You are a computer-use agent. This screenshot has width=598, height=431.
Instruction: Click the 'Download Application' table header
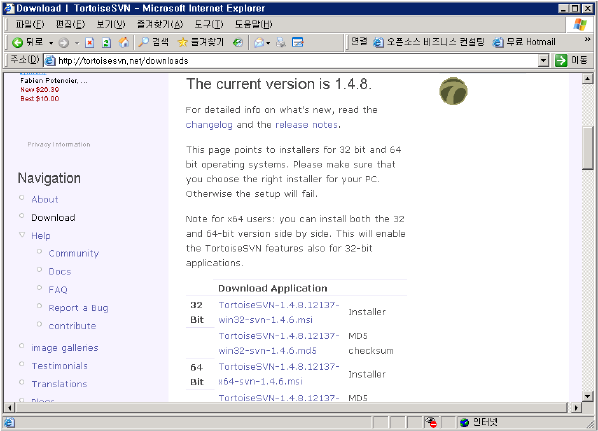273,288
